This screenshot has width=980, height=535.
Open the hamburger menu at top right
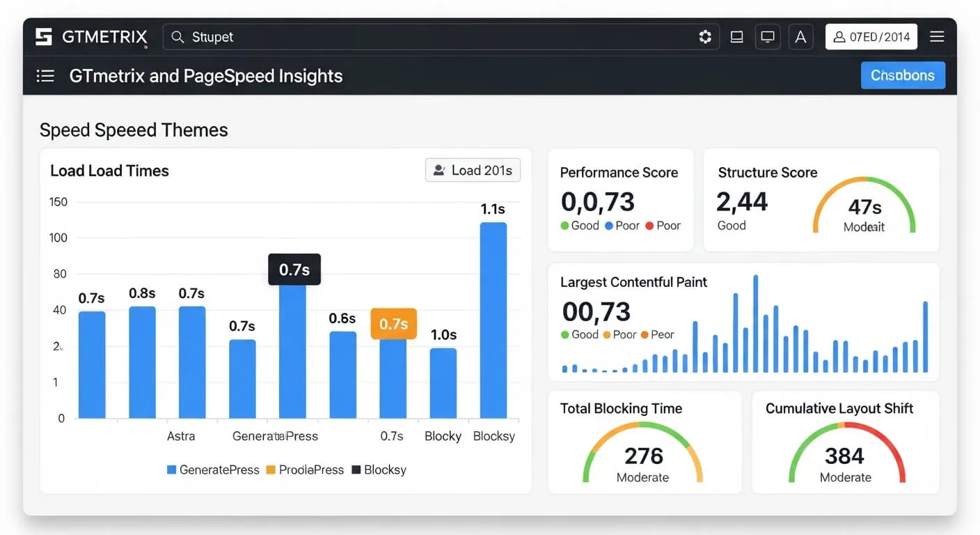[937, 37]
